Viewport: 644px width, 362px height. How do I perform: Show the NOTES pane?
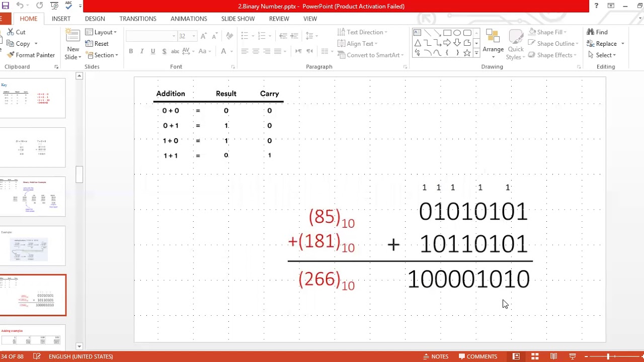436,356
